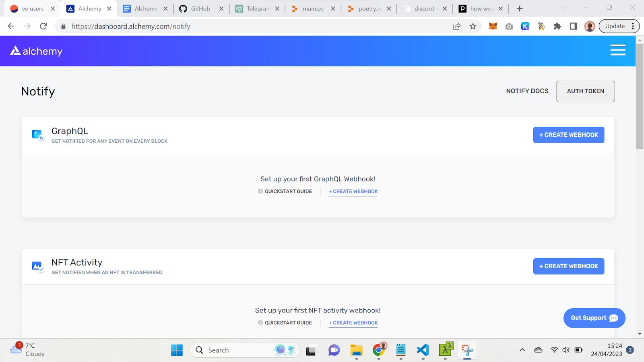Switch to the GitHub tab
The height and width of the screenshot is (362, 644).
(x=200, y=8)
